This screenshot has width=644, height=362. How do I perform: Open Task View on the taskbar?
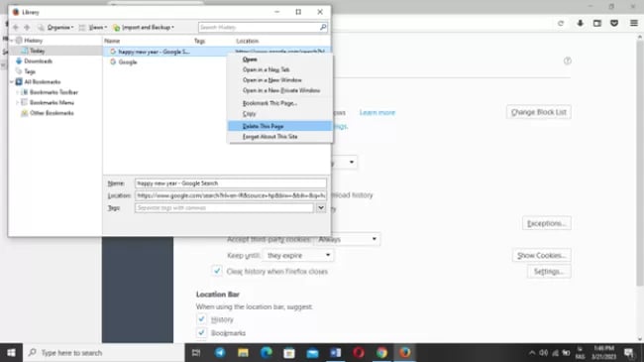[196, 352]
